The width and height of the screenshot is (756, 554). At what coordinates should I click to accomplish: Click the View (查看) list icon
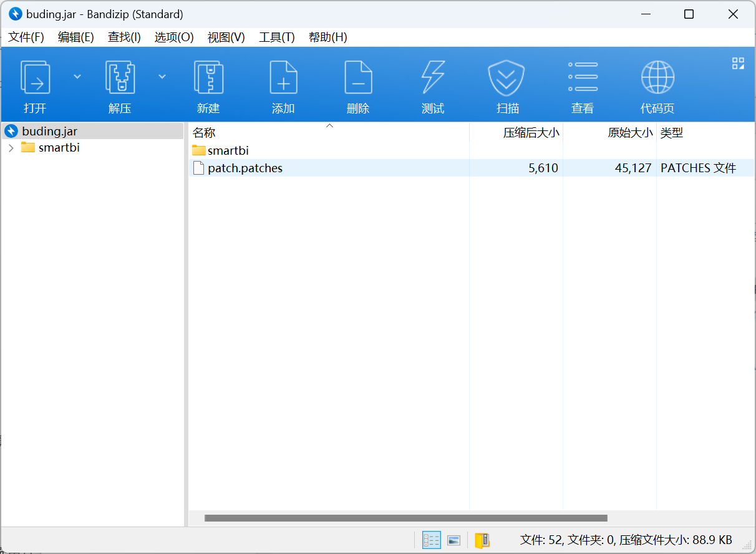(x=583, y=77)
